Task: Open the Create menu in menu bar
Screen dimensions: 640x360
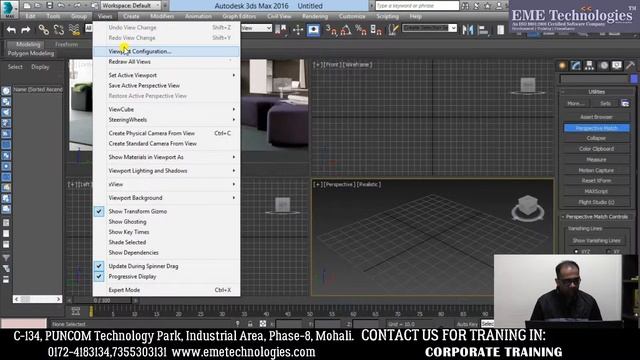Action: (131, 16)
